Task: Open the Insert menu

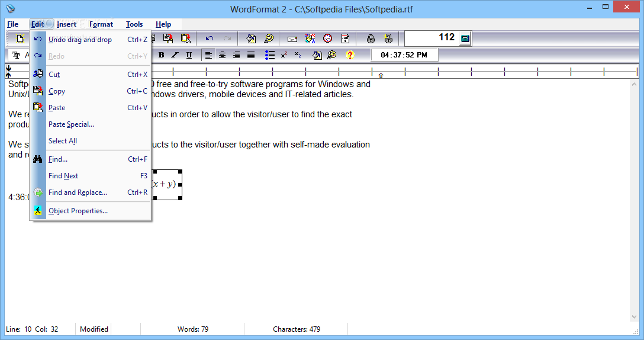Action: tap(66, 24)
